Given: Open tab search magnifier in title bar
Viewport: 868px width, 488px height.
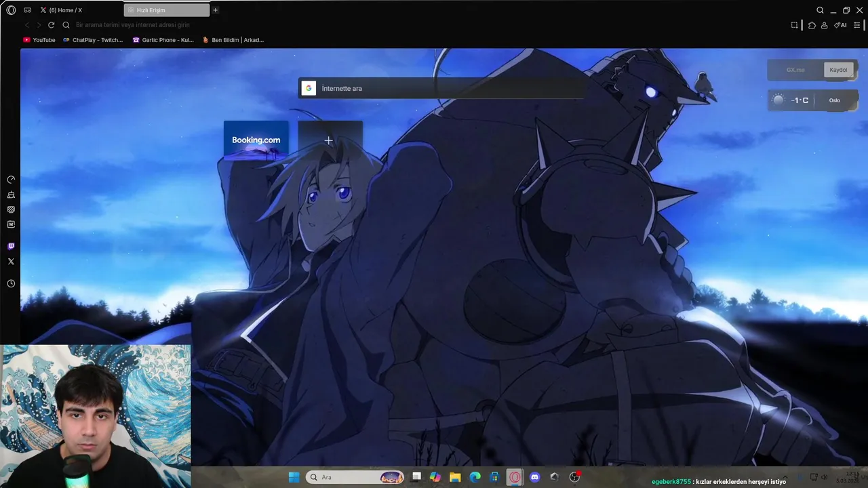Looking at the screenshot, I should coord(820,10).
